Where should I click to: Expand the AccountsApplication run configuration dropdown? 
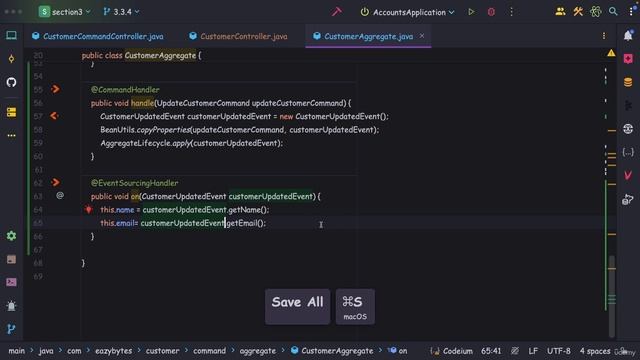click(407, 12)
